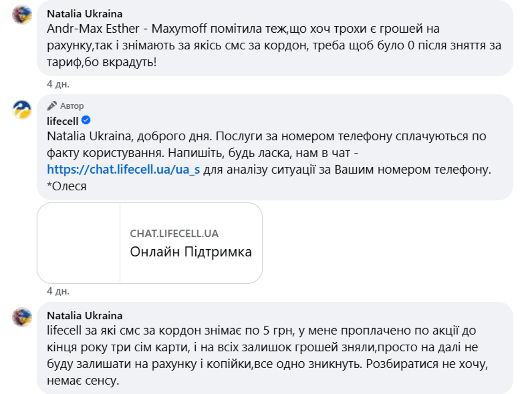Click the "Автор" badge label
Image resolution: width=532 pixels, height=394 pixels.
pos(72,106)
